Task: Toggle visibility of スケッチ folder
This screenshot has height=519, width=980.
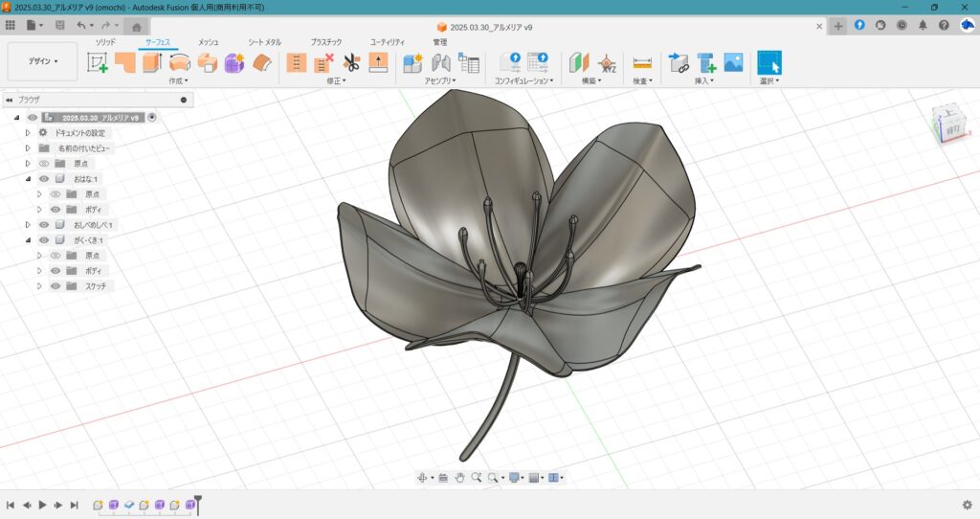Action: (56, 286)
